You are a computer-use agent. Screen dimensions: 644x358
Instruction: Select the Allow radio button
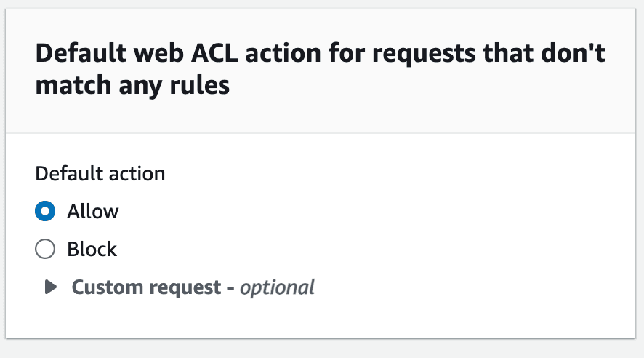[x=45, y=212]
